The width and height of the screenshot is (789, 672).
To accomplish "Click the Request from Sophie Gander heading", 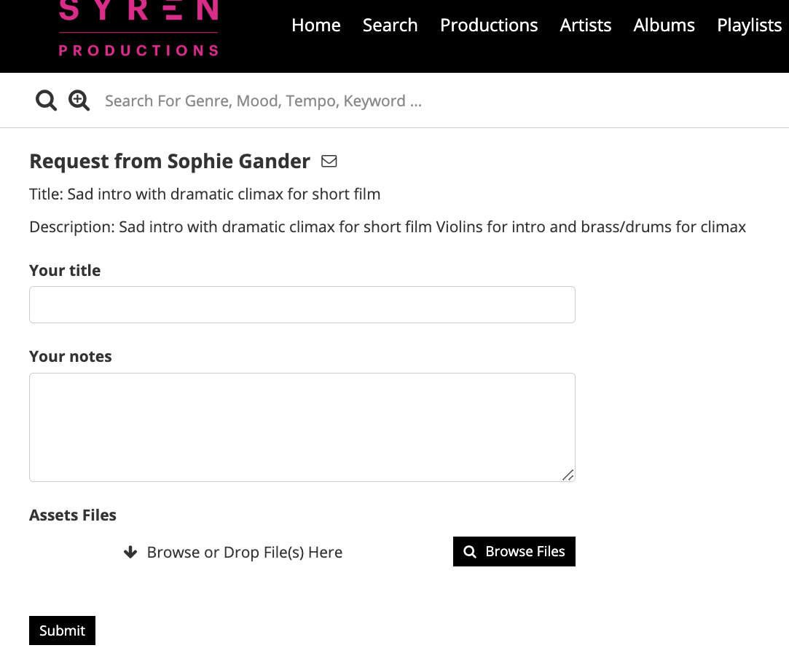I will coord(170,161).
